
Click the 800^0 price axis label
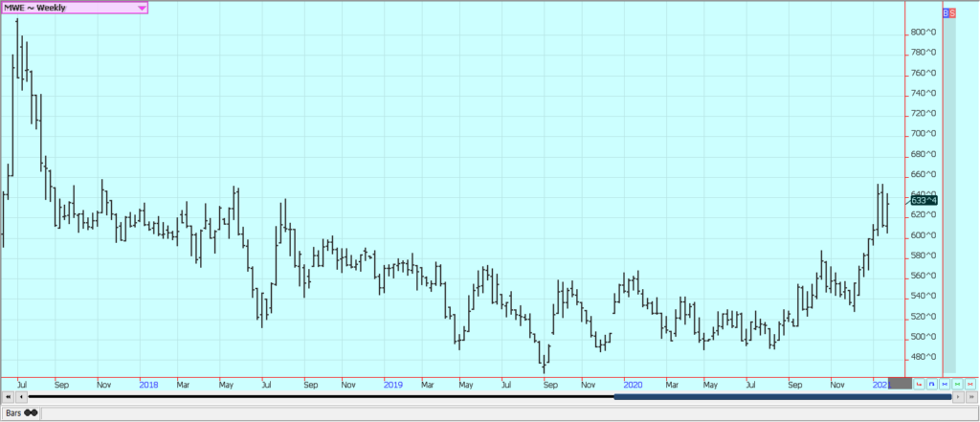click(x=923, y=32)
